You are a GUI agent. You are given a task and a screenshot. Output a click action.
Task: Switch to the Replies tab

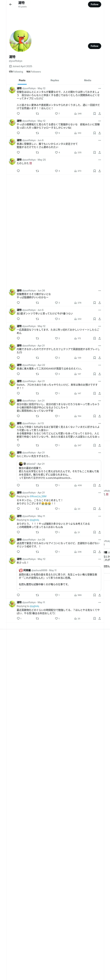tap(55, 80)
